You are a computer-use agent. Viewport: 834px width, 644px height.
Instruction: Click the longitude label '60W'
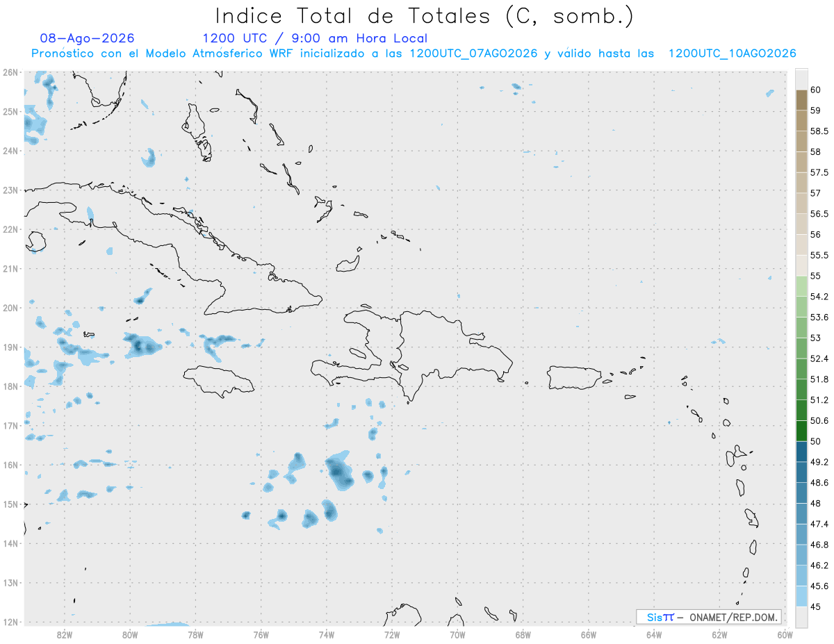click(784, 634)
